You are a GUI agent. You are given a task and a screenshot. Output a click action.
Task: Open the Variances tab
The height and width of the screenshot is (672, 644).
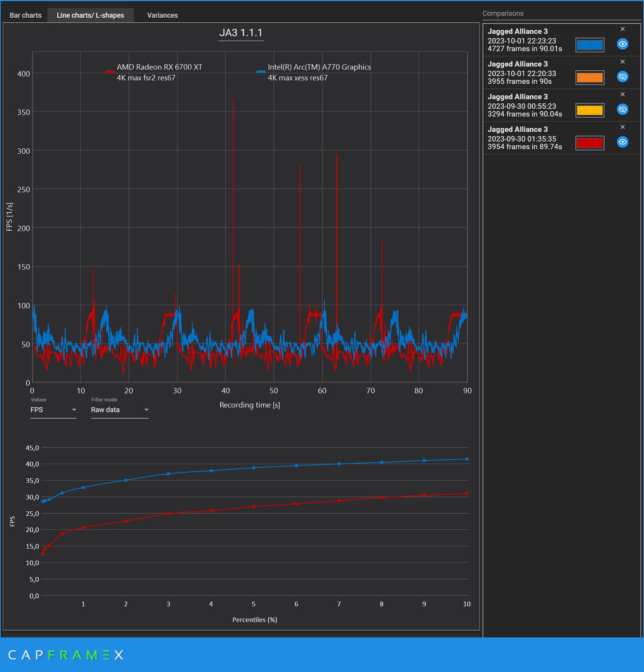tap(162, 15)
